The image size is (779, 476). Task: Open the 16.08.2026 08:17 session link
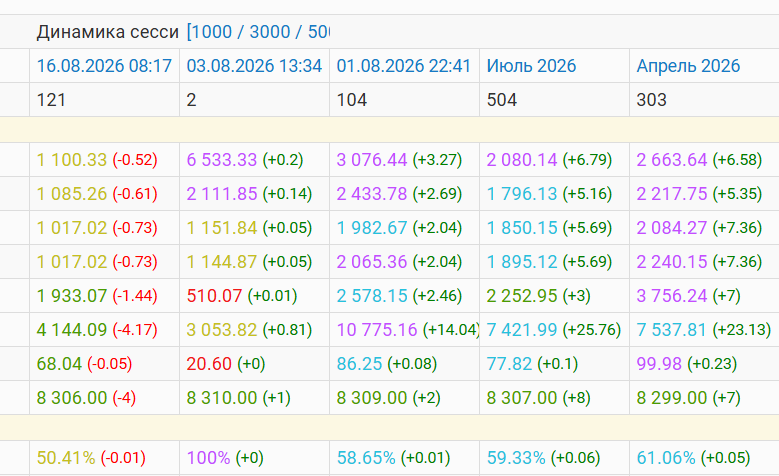coord(104,66)
